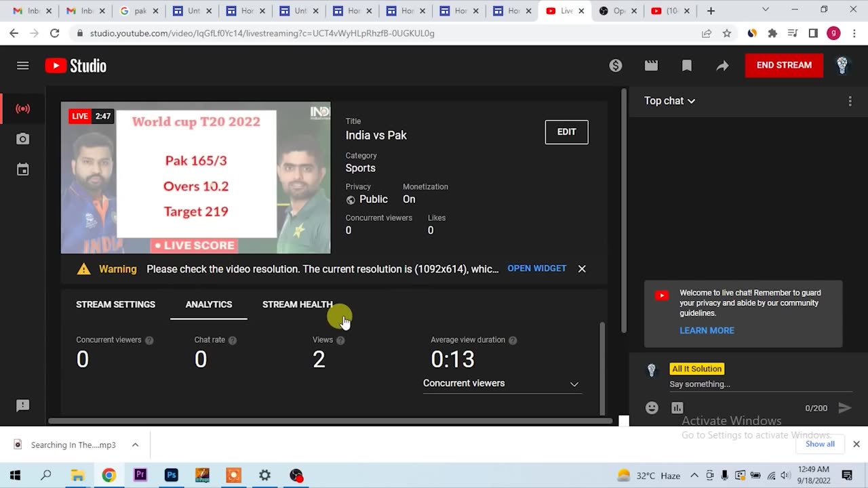Click the send chat message arrow
Image resolution: width=868 pixels, height=488 pixels.
click(x=844, y=407)
